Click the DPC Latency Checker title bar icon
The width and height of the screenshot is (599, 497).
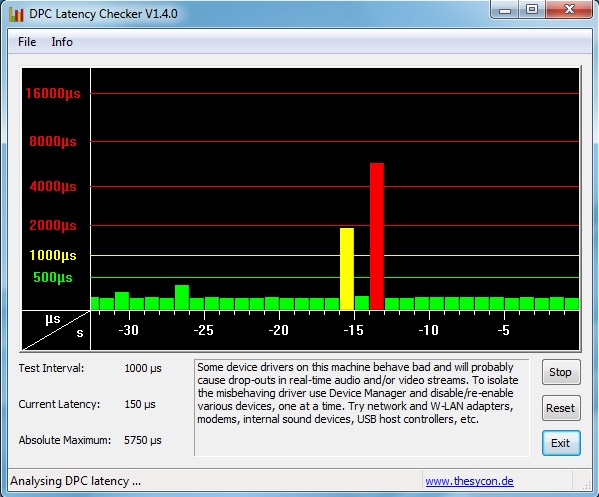[x=16, y=14]
